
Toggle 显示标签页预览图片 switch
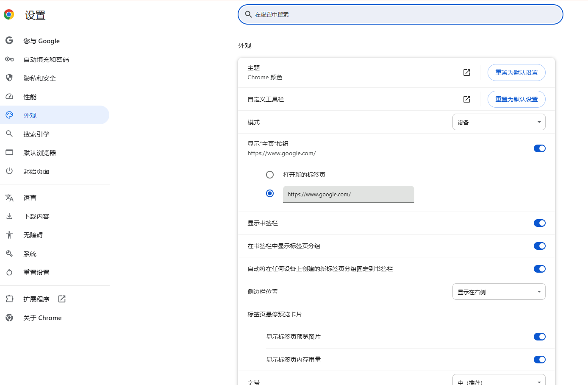(540, 337)
